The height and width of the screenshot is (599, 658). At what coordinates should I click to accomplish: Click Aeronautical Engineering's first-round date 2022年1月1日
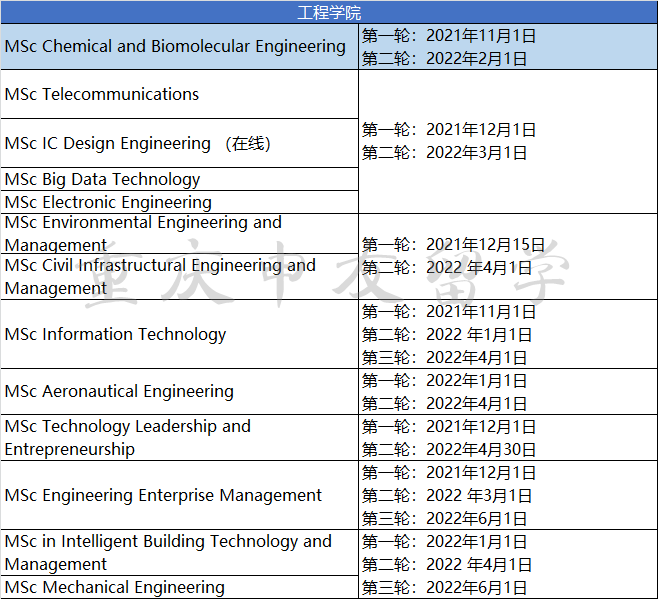pyautogui.click(x=444, y=381)
